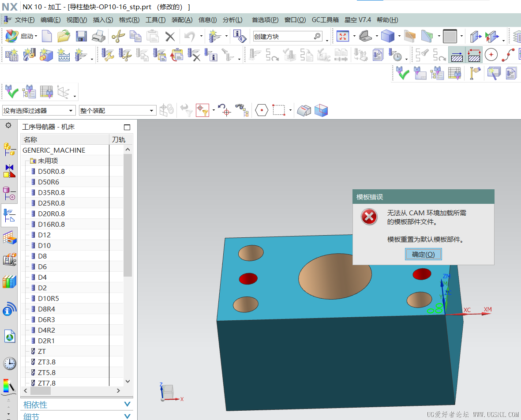Click the Open folder icon
Screen dimensions: 521x420
pyautogui.click(x=64, y=36)
